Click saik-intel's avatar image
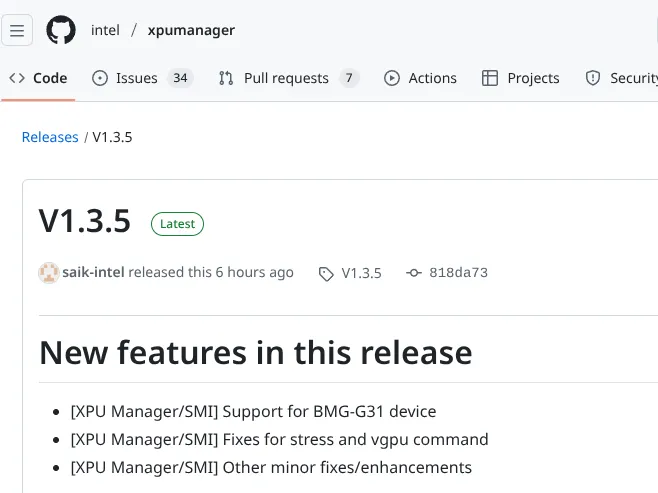This screenshot has width=658, height=493. [48, 273]
